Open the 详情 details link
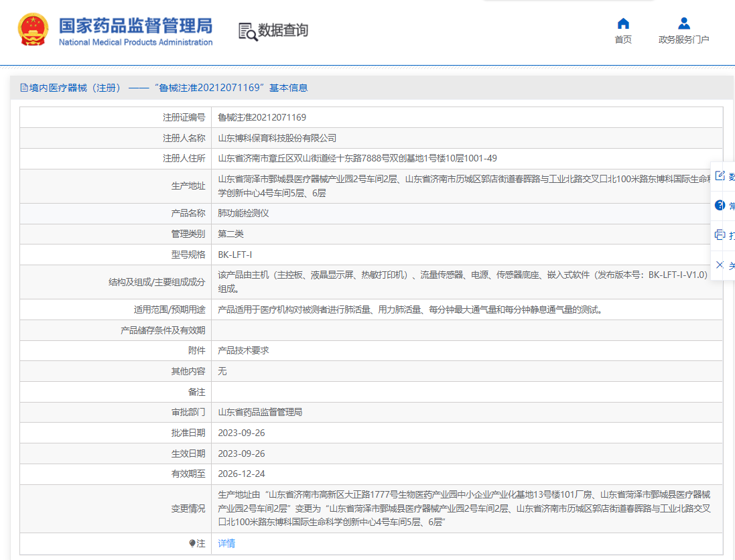735x560 pixels. coord(226,543)
